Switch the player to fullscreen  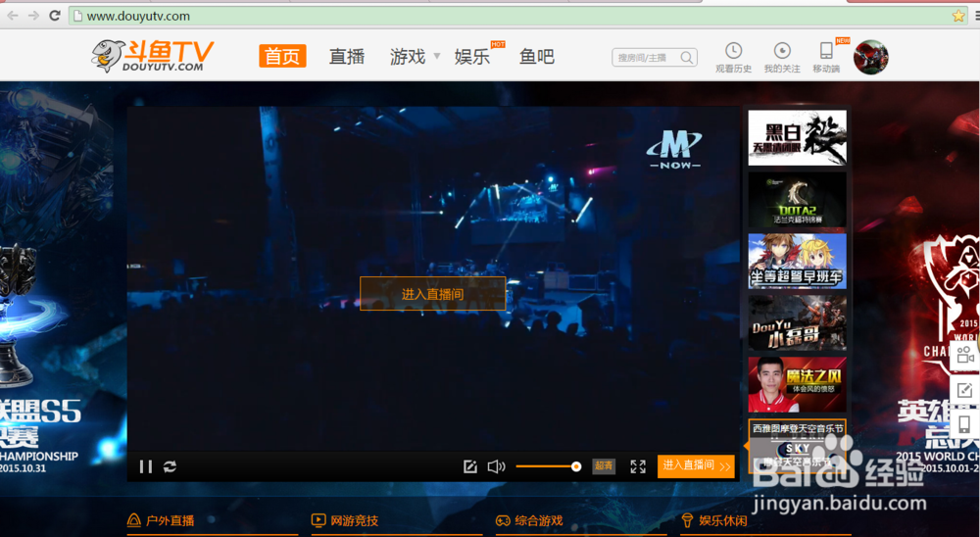tap(638, 466)
